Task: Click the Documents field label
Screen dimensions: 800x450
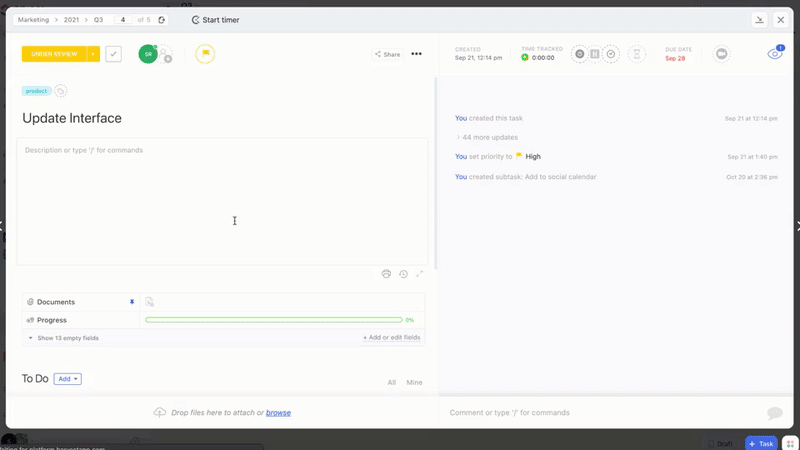Action: click(56, 302)
